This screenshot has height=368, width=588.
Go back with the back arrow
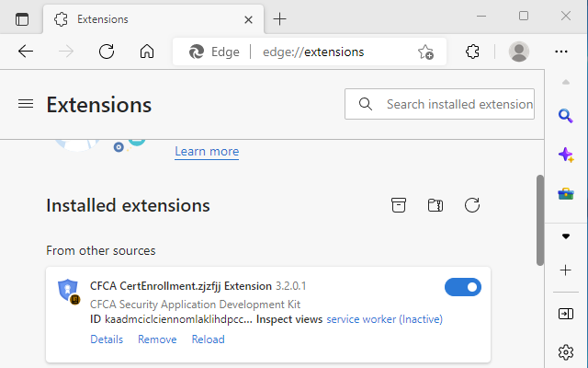(x=26, y=52)
